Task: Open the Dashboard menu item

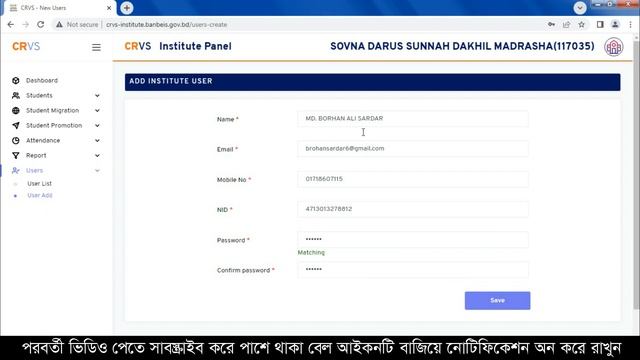Action: coord(42,80)
